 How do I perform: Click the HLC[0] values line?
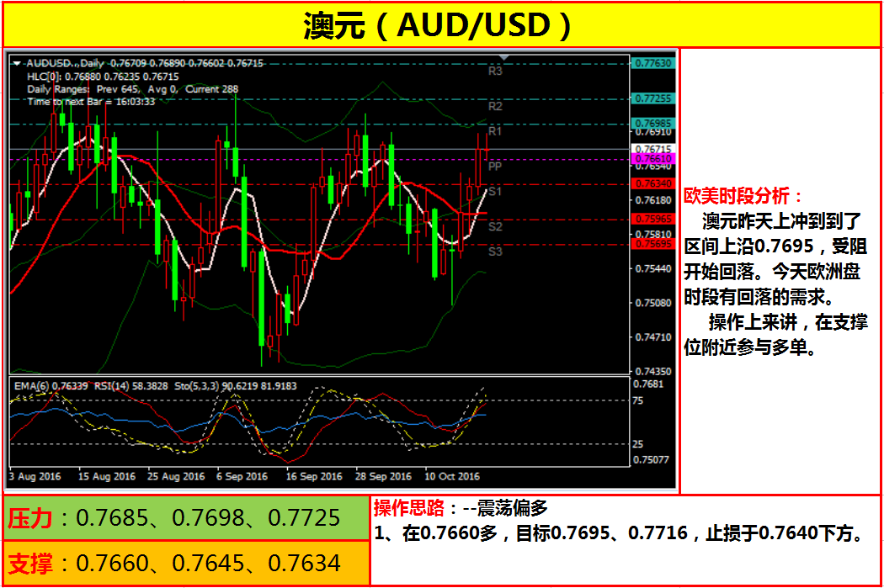(103, 77)
